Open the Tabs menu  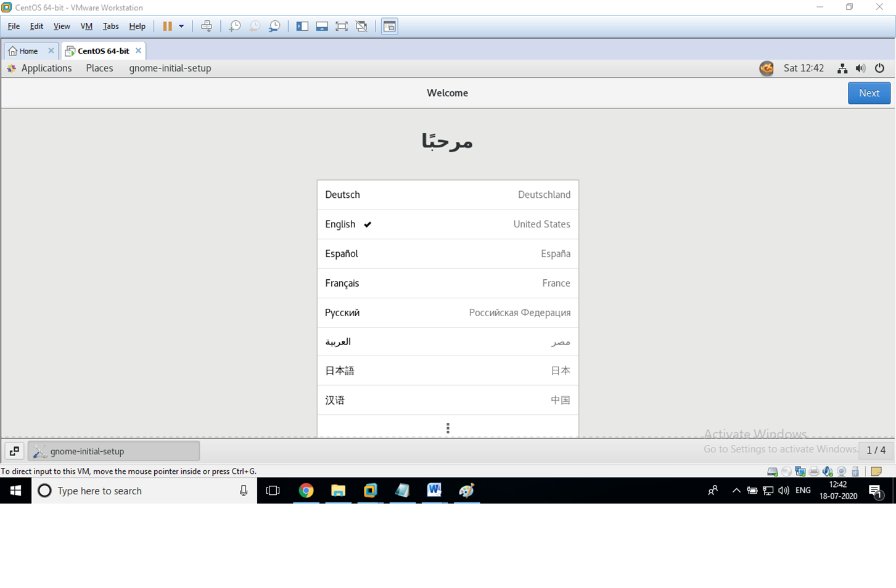pyautogui.click(x=110, y=27)
